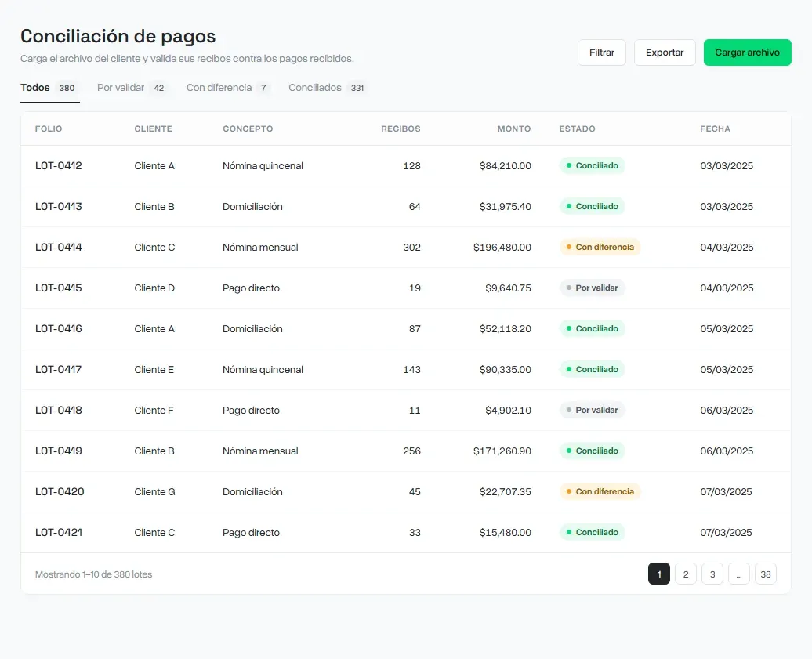The width and height of the screenshot is (812, 659).
Task: Click the amount $31,975.40
Action: coord(505,207)
